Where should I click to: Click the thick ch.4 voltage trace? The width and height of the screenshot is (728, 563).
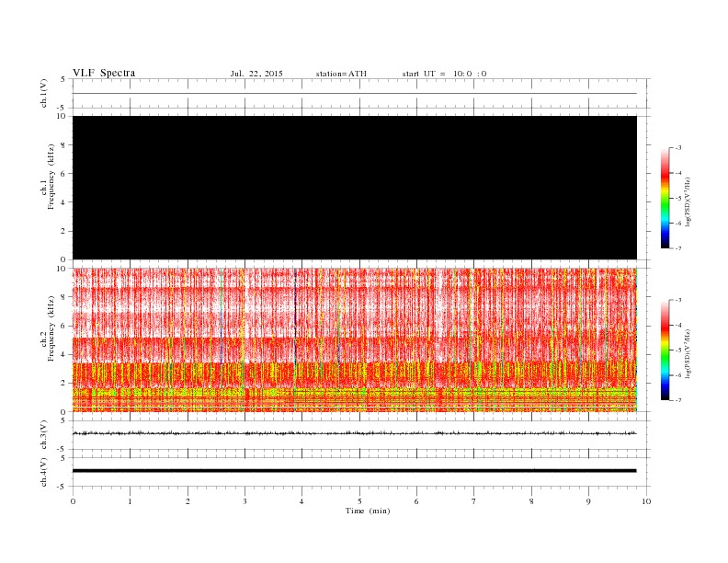click(355, 471)
